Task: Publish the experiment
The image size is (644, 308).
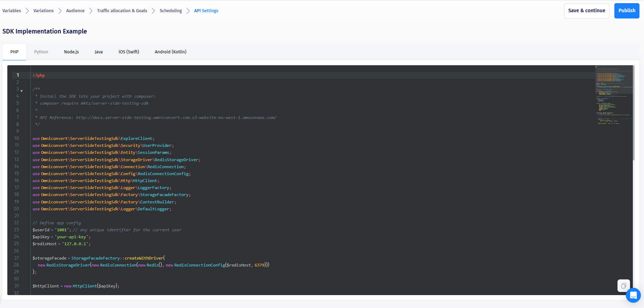Action: 627,11
